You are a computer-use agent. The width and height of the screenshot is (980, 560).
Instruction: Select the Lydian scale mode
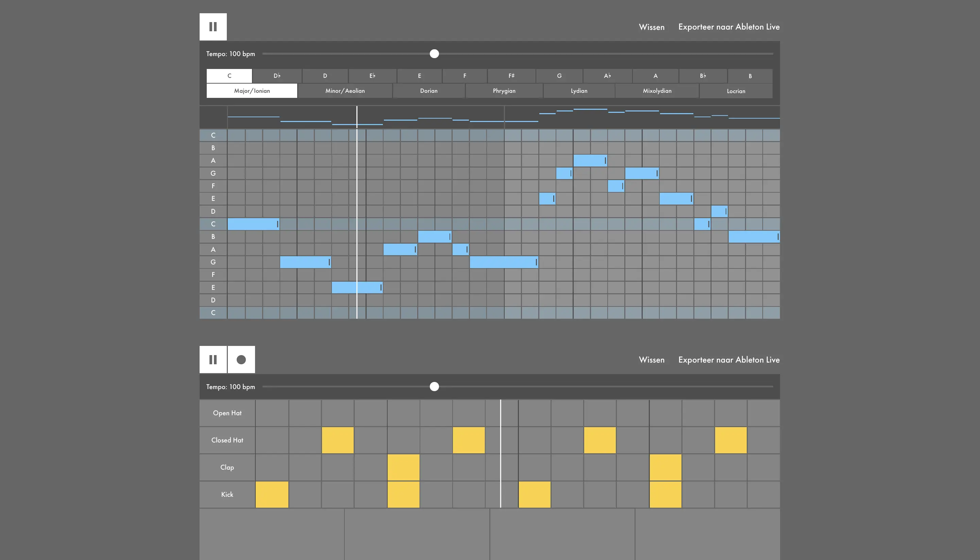[x=579, y=91]
